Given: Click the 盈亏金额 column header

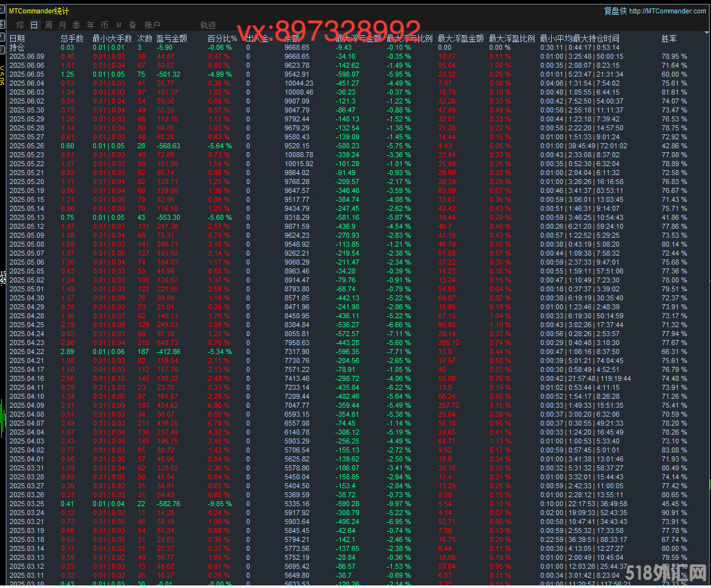Looking at the screenshot, I should [171, 38].
